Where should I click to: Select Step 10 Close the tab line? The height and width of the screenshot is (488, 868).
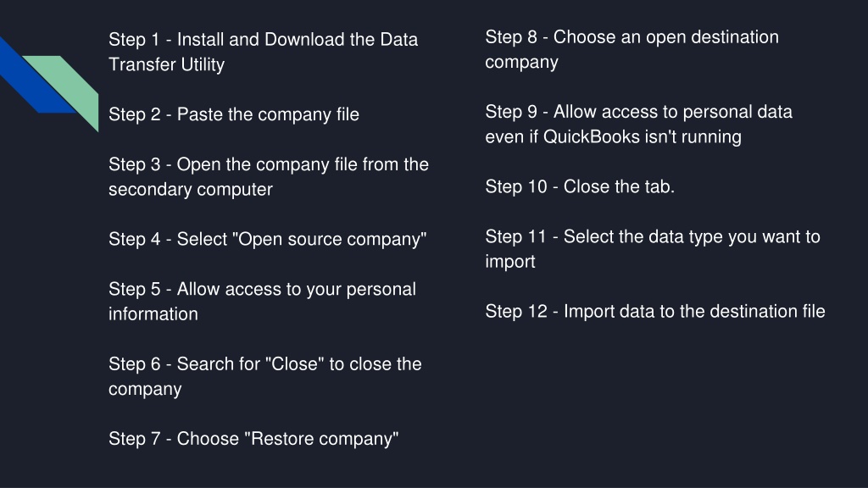coord(580,186)
